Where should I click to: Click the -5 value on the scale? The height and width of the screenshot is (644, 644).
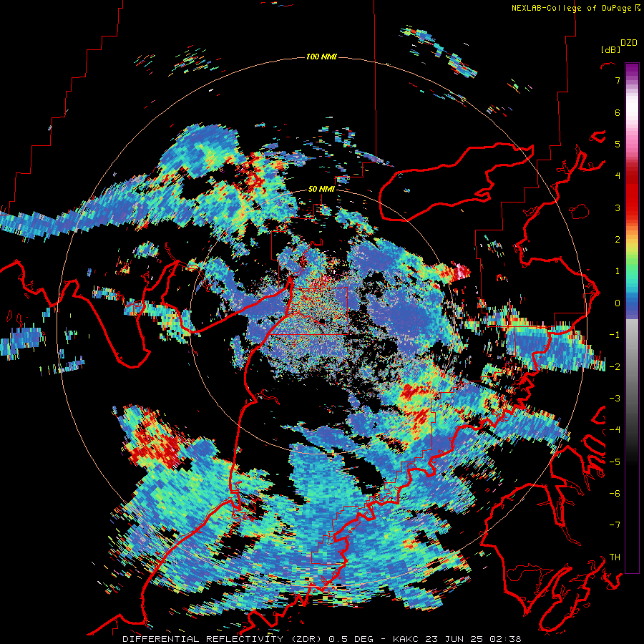[615, 462]
